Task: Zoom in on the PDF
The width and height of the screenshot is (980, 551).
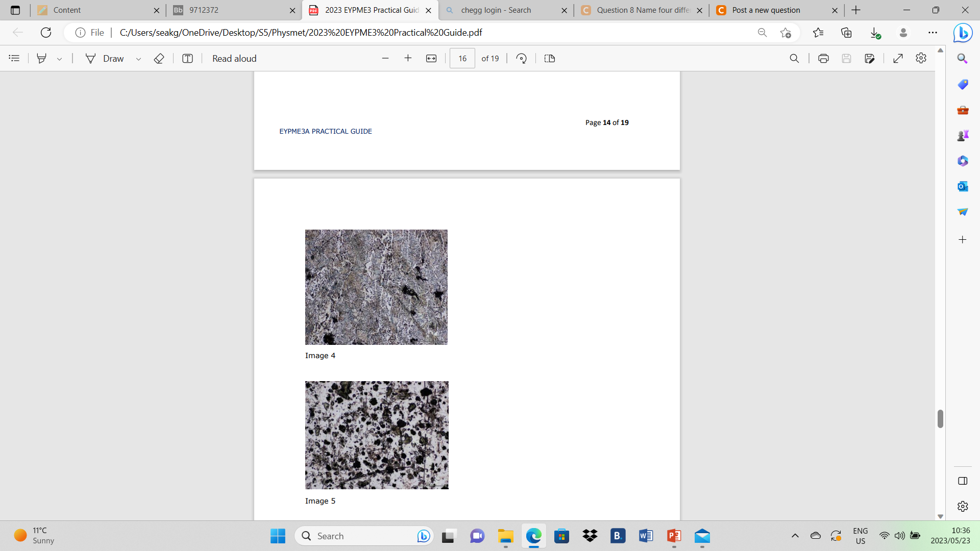Action: [408, 58]
